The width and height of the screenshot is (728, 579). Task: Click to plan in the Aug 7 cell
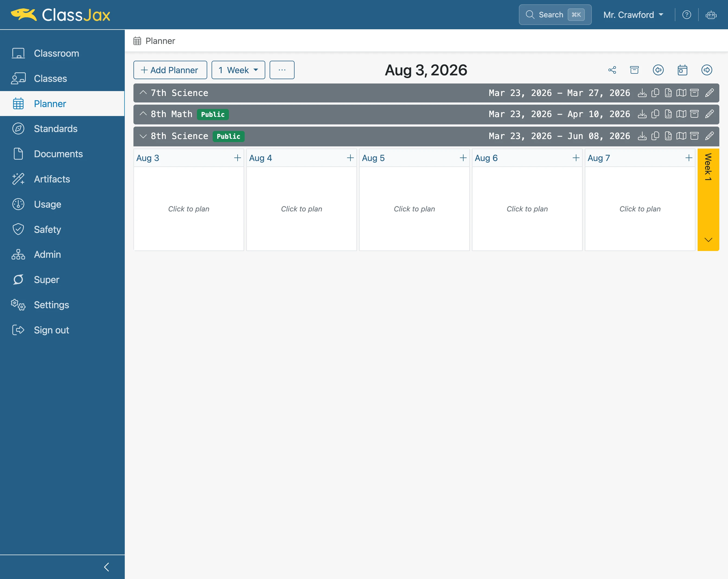(x=640, y=209)
